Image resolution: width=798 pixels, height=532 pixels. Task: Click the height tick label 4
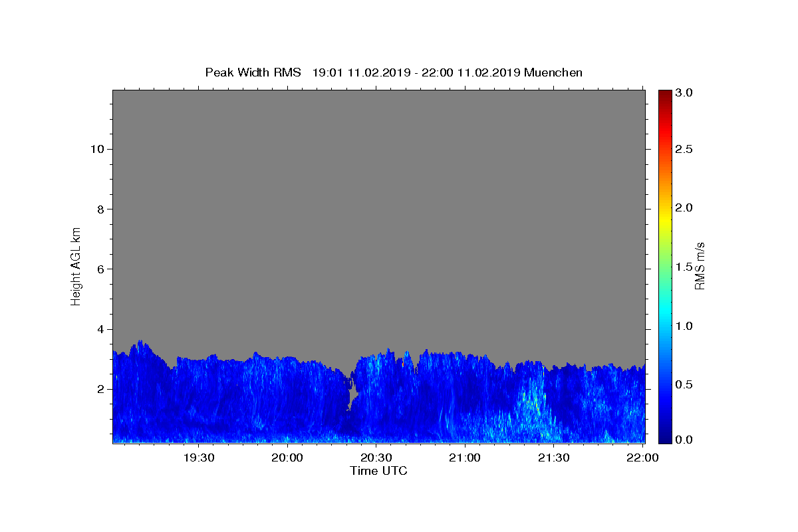pos(99,329)
